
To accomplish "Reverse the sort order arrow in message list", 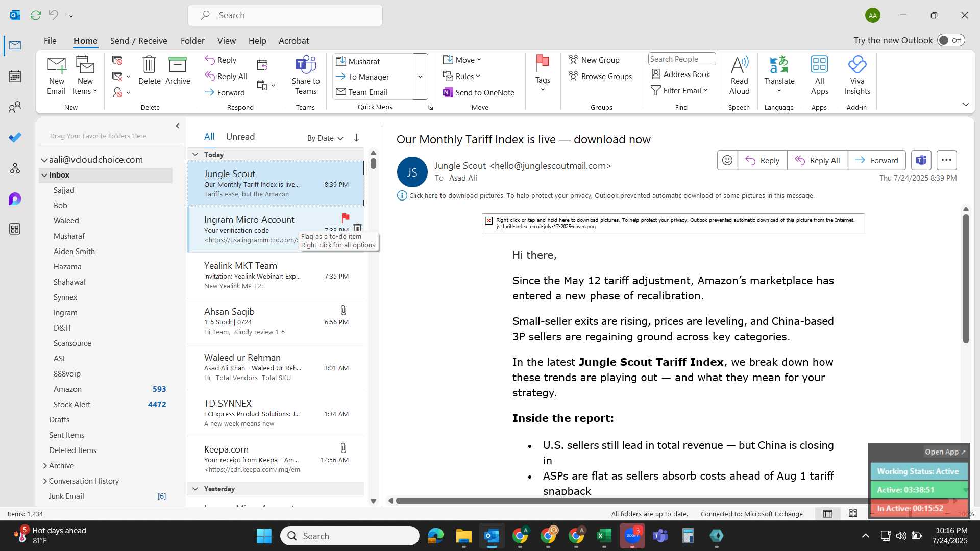I will point(356,138).
